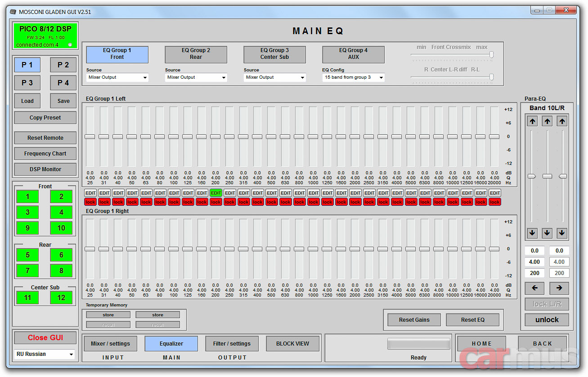Image resolution: width=588 pixels, height=377 pixels.
Task: Open EDIT for the 25 Hz band
Action: 90,193
